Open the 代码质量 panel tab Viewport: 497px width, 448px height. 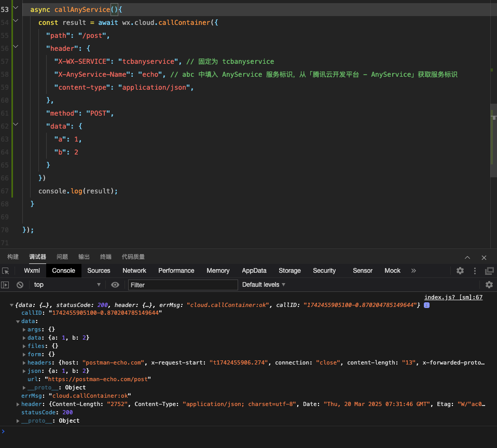pyautogui.click(x=133, y=257)
